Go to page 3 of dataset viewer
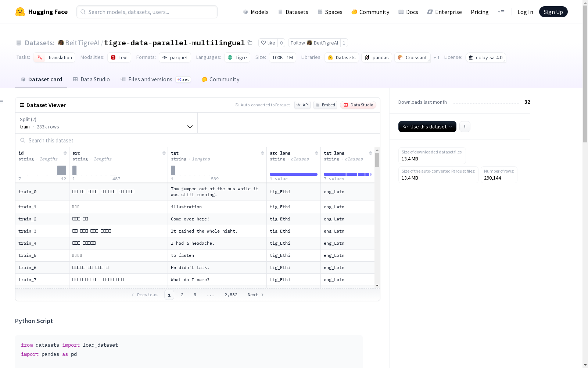This screenshot has width=588, height=368. (x=195, y=295)
